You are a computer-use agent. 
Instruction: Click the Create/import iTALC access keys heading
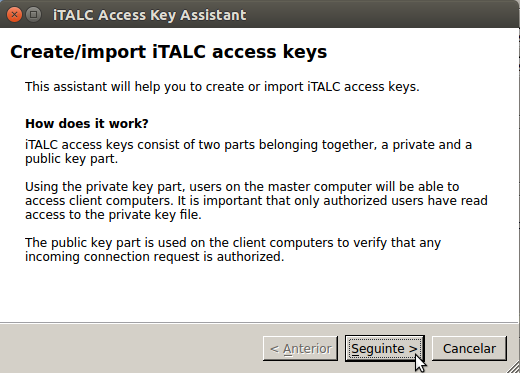click(x=169, y=52)
